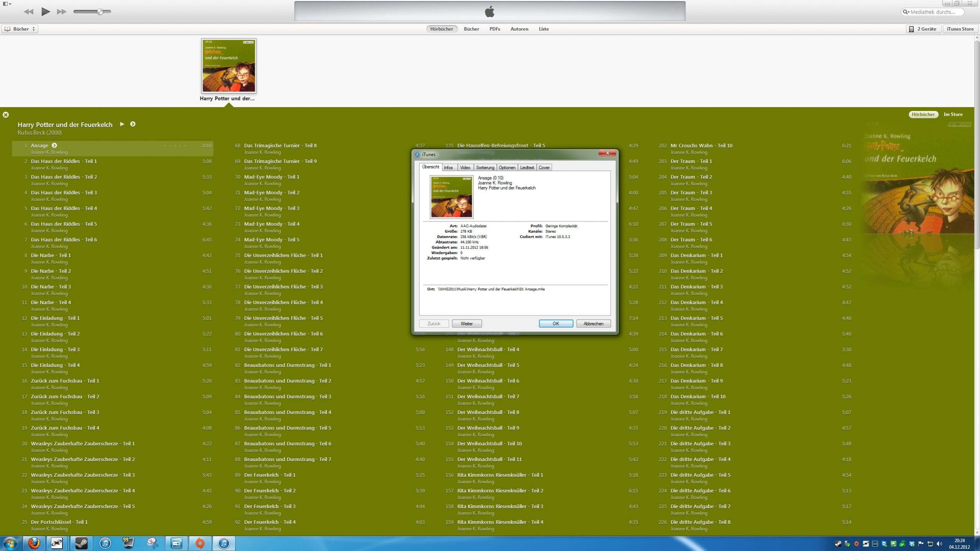Click the fast-forward (next track) icon
Screen dimensions: 980x551
pos(62,11)
